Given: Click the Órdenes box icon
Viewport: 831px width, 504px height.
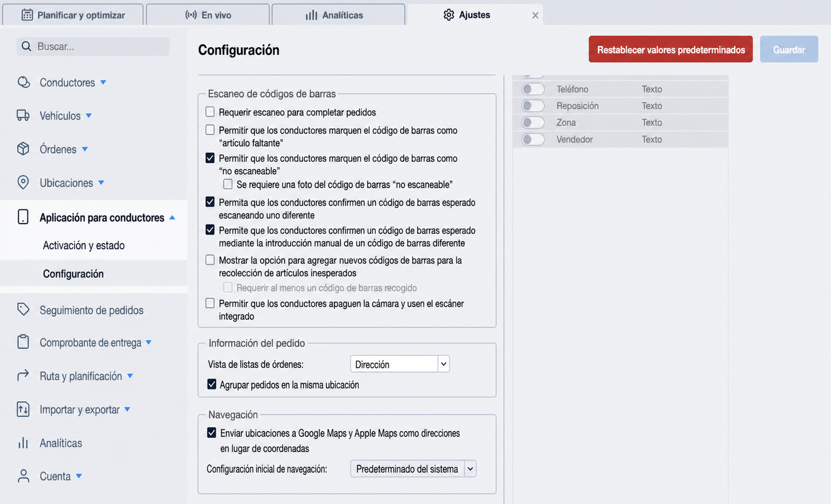Looking at the screenshot, I should [x=23, y=149].
